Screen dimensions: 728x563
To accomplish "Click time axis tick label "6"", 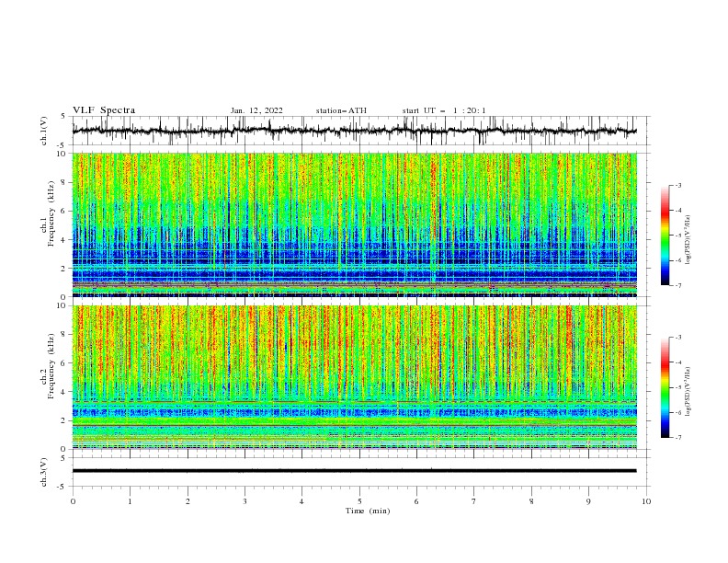I will tap(416, 501).
